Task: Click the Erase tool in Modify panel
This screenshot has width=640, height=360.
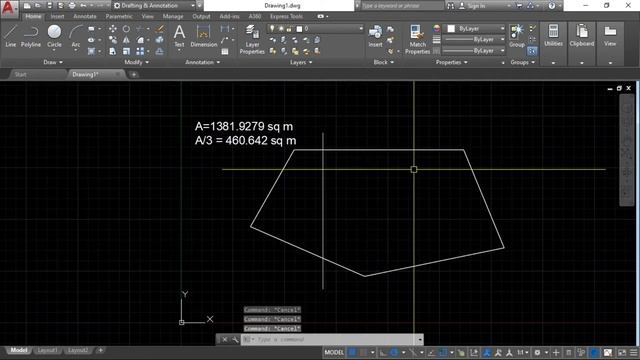Action: pos(160,29)
